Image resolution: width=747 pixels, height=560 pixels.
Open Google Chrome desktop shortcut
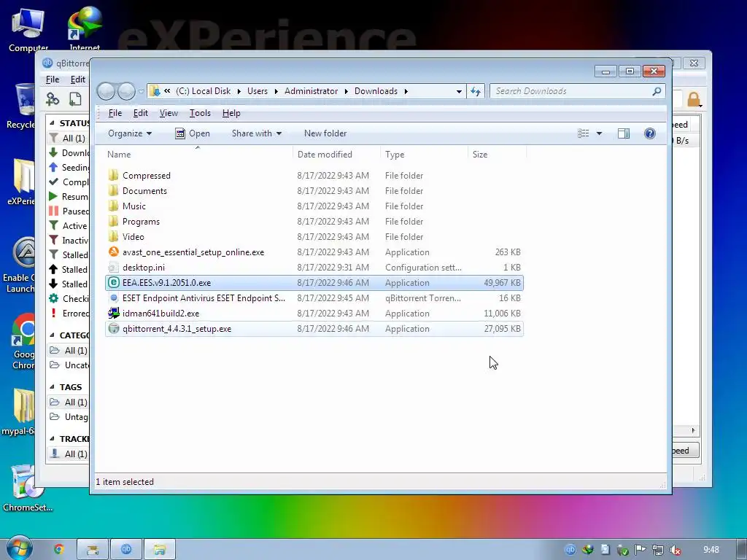(x=23, y=341)
